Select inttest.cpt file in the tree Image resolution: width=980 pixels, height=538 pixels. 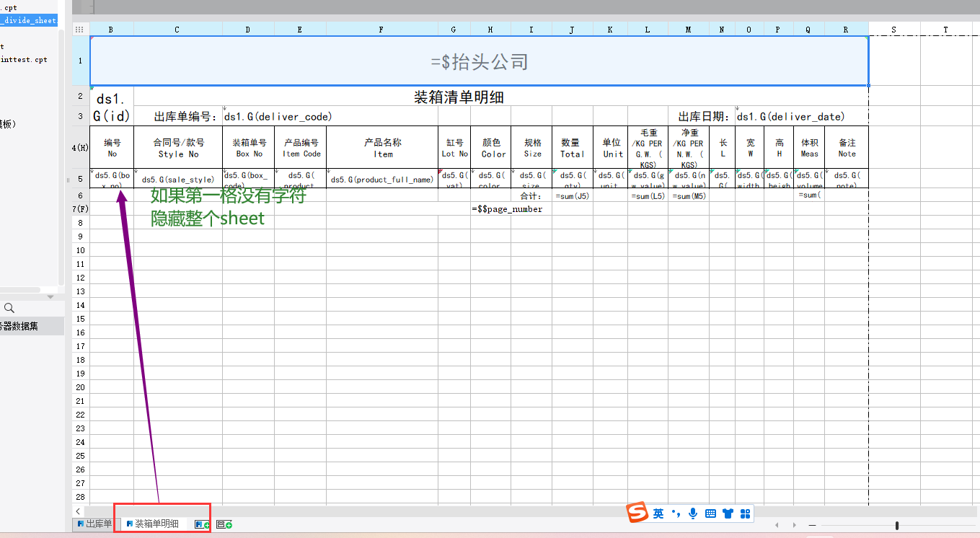pyautogui.click(x=24, y=60)
